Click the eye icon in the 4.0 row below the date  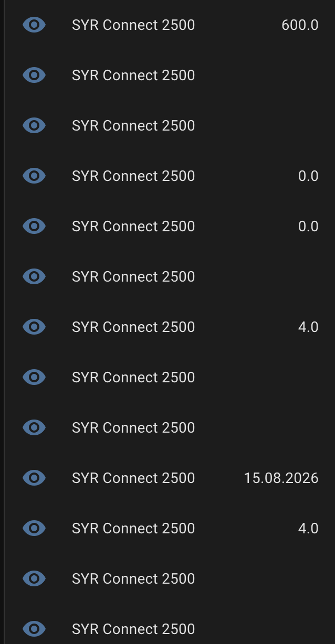click(34, 528)
